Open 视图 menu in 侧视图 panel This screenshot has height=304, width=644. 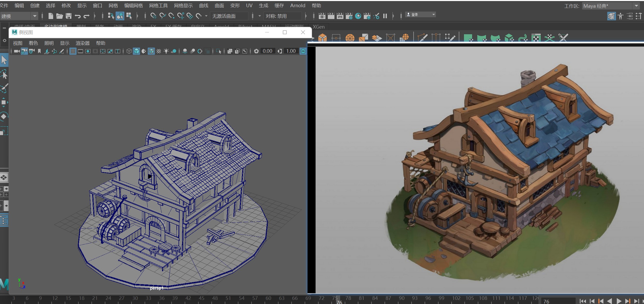point(17,43)
